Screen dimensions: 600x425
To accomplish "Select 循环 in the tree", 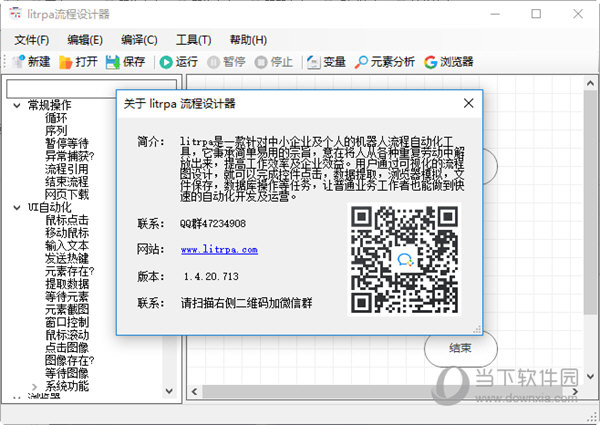I will click(x=56, y=118).
